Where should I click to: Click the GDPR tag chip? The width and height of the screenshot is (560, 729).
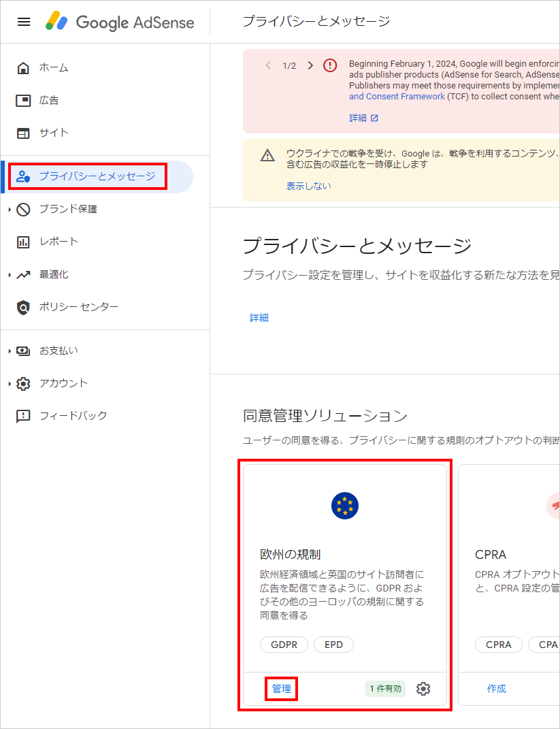[x=284, y=645]
